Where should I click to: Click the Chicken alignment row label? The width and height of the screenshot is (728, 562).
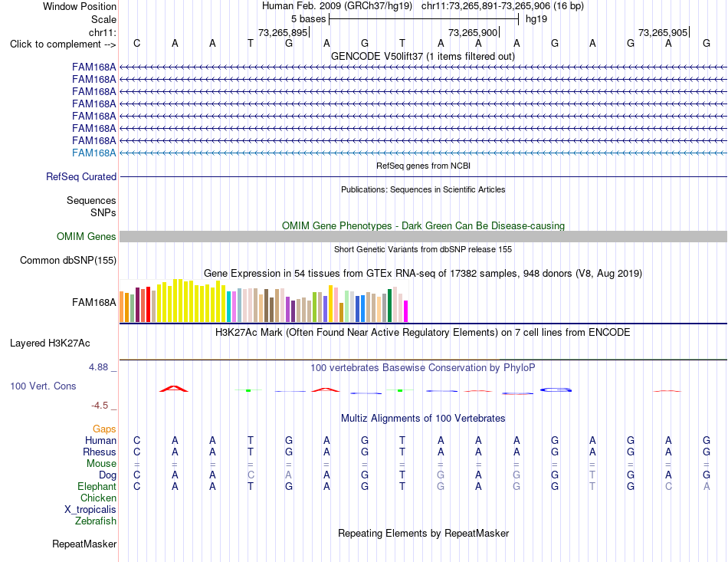point(98,498)
